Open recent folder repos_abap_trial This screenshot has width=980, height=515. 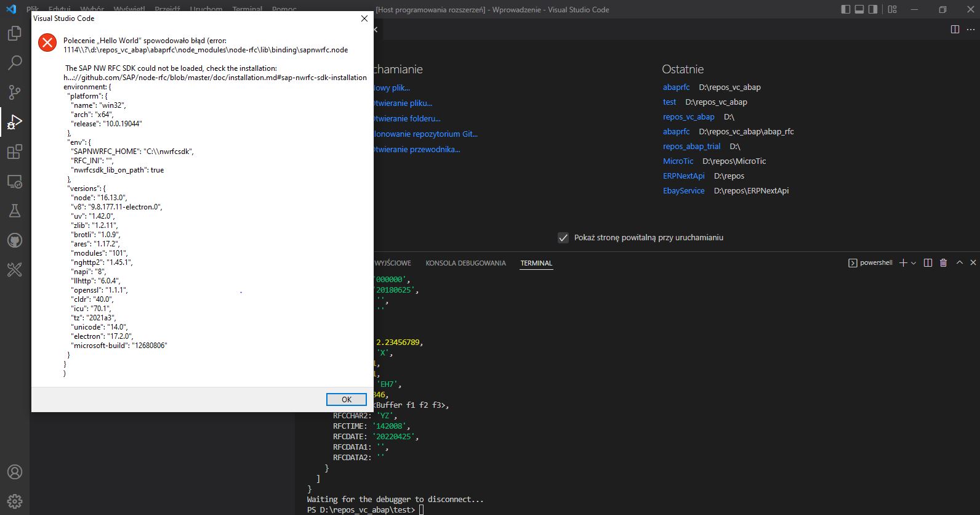[x=691, y=147]
